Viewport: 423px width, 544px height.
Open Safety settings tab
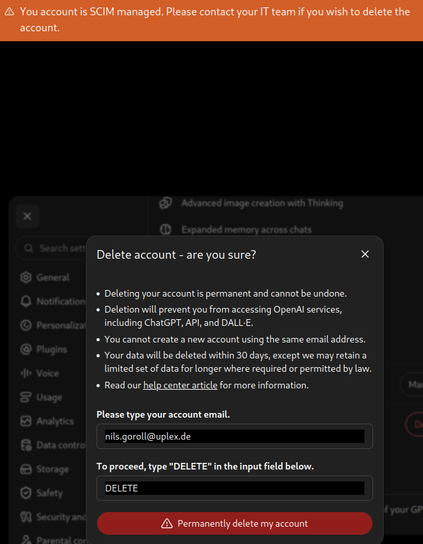pyautogui.click(x=41, y=493)
